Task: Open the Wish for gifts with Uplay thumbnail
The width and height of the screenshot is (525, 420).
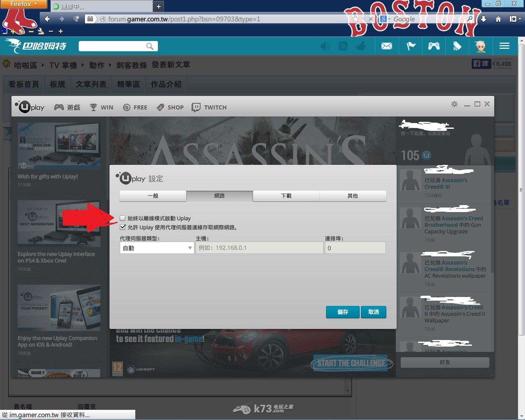Action: tap(59, 146)
